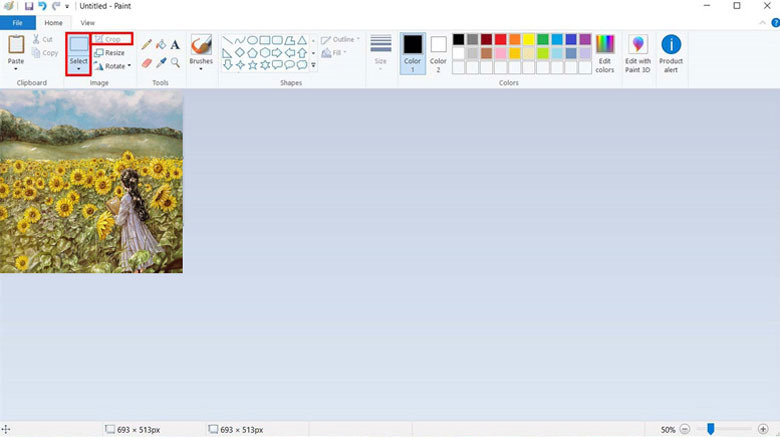Choose the Line shape
Viewport: 780px width, 437px height.
pyautogui.click(x=227, y=40)
